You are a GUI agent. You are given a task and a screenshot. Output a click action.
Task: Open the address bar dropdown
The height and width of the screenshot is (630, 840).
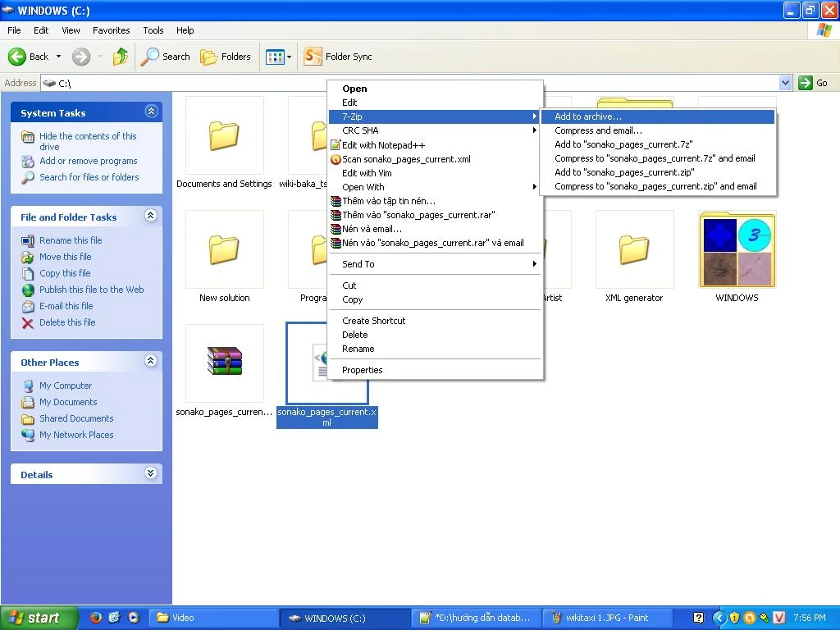tap(785, 83)
